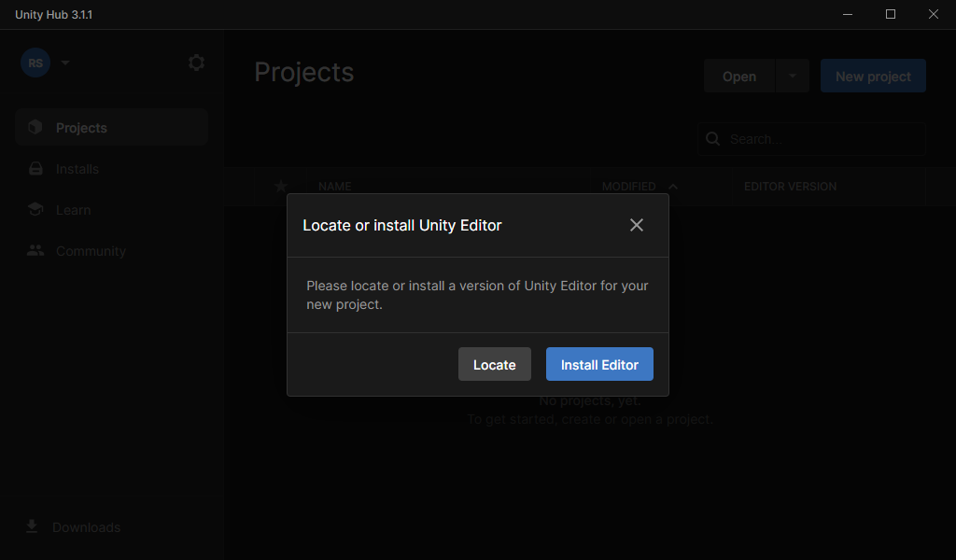Expand the account dropdown chevron
Screen dimensions: 956x560
coord(63,63)
